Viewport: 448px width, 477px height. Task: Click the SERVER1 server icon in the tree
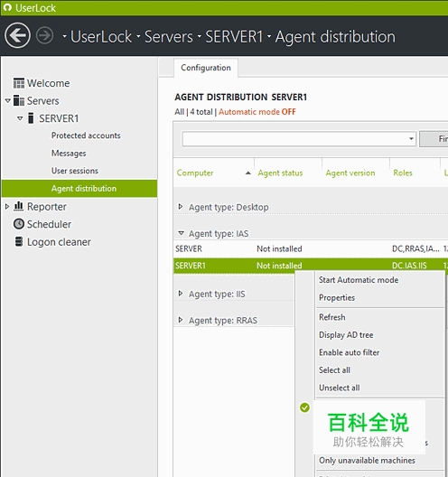31,118
